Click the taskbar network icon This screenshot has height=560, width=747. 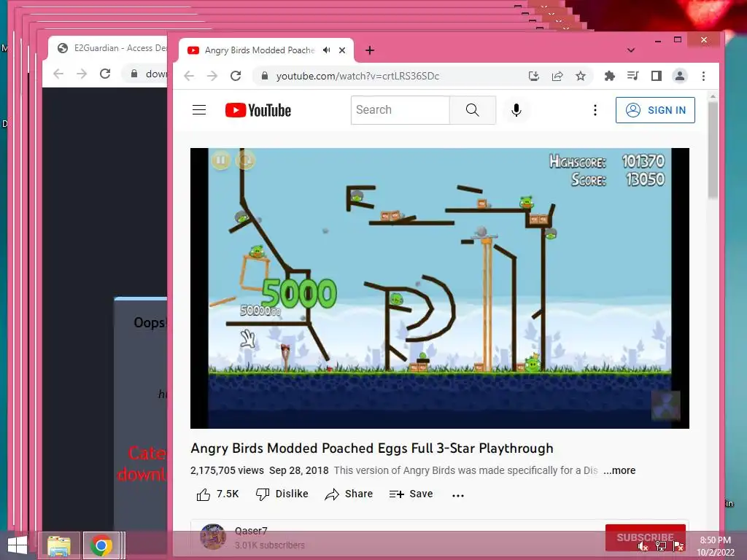(661, 546)
